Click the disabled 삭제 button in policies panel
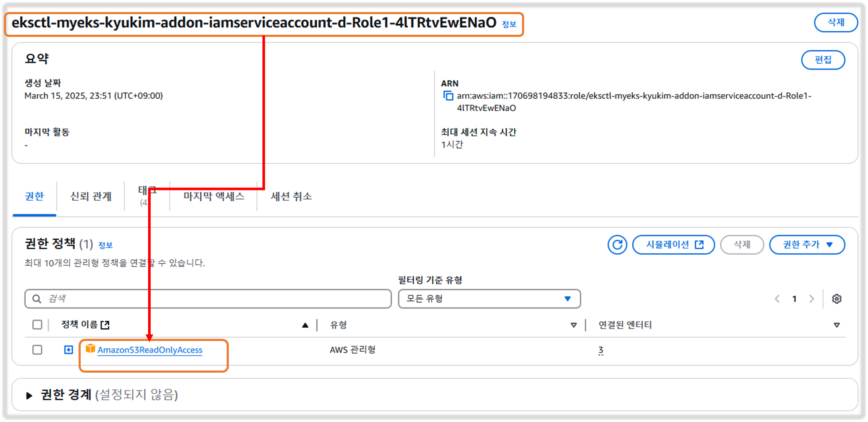Image resolution: width=868 pixels, height=422 pixels. click(742, 245)
